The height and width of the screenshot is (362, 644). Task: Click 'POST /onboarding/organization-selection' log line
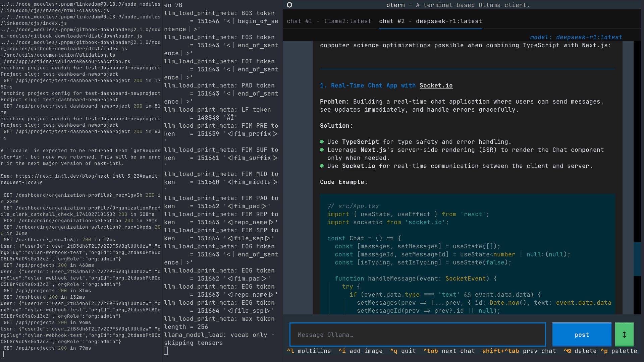pos(80,221)
